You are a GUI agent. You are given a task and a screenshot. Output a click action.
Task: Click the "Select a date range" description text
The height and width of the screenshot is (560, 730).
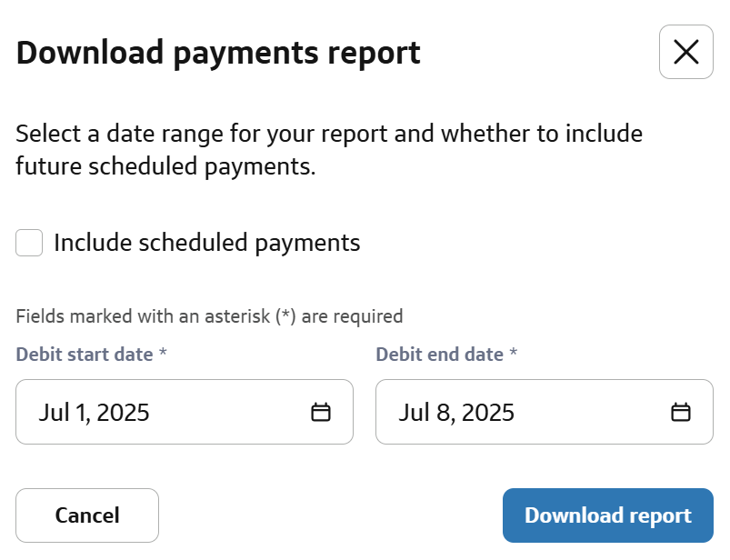pyautogui.click(x=329, y=135)
